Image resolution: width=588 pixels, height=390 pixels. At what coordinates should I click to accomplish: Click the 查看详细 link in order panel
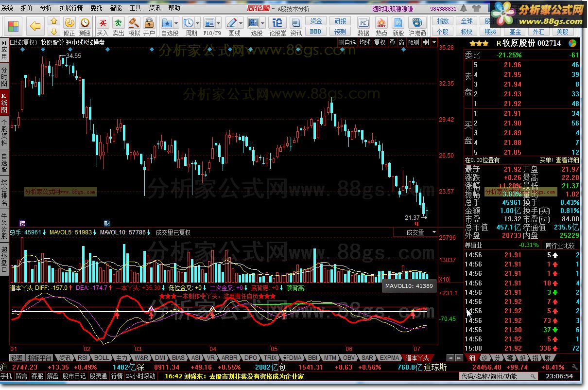567,160
